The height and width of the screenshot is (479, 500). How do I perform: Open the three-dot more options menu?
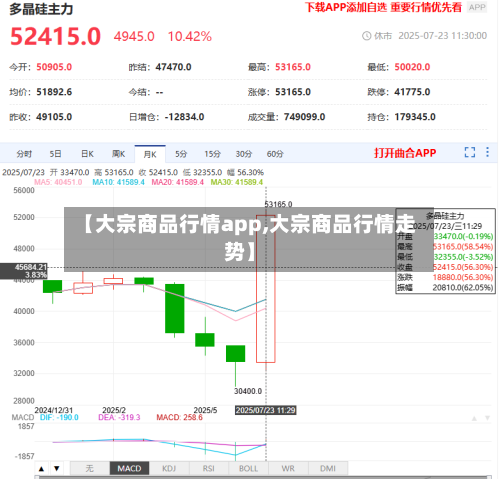pyautogui.click(x=487, y=152)
